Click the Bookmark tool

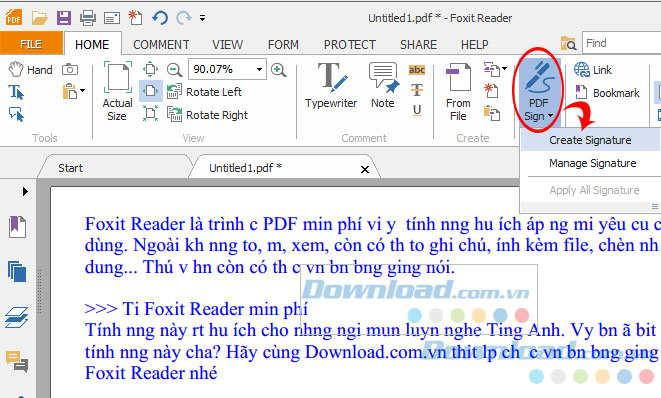pyautogui.click(x=607, y=92)
